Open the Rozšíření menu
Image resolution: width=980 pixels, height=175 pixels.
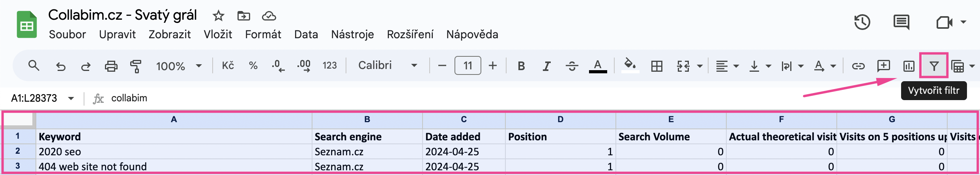(410, 35)
